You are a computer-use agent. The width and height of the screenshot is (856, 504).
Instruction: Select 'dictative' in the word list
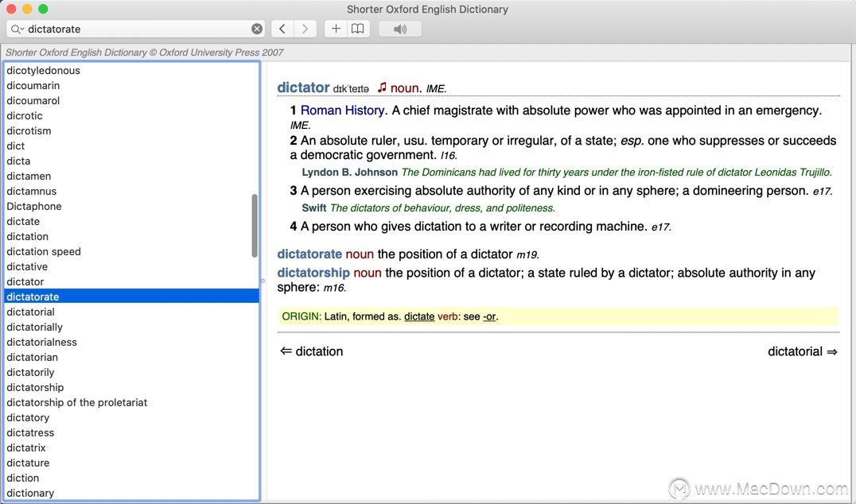(131, 267)
